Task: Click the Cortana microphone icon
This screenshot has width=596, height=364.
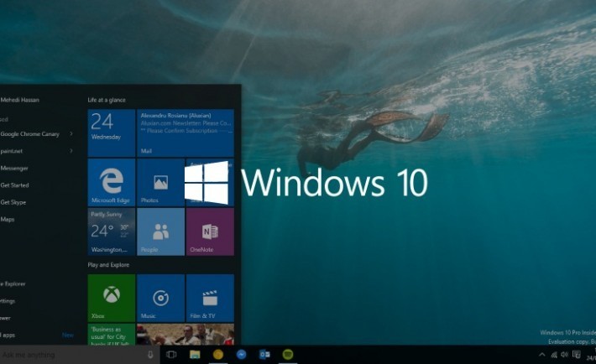Action: point(150,355)
